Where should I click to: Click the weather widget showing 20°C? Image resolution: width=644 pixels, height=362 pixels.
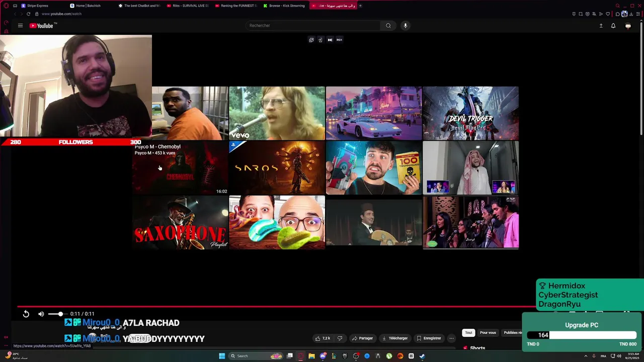click(x=15, y=356)
